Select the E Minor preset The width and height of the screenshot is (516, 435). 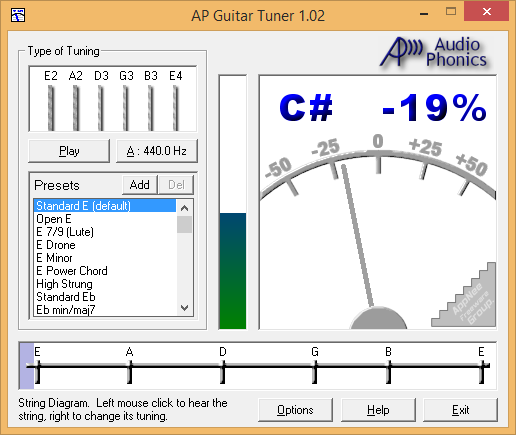coord(105,258)
